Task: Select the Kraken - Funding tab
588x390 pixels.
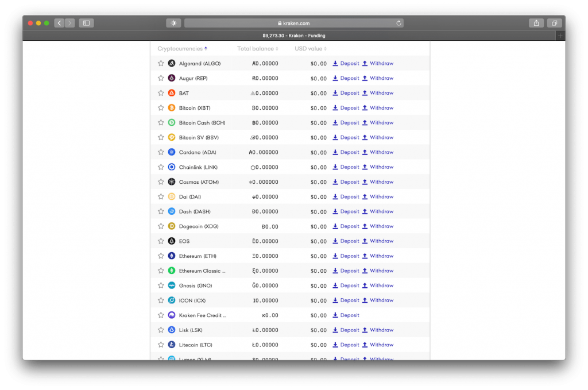Action: pos(293,36)
